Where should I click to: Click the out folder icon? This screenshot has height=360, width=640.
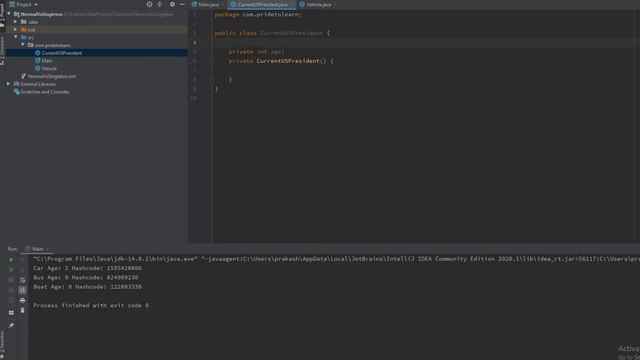[x=24, y=29]
